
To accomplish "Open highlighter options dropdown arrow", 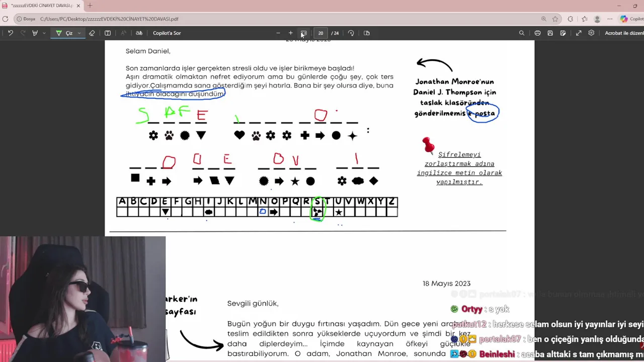I will tap(44, 33).
